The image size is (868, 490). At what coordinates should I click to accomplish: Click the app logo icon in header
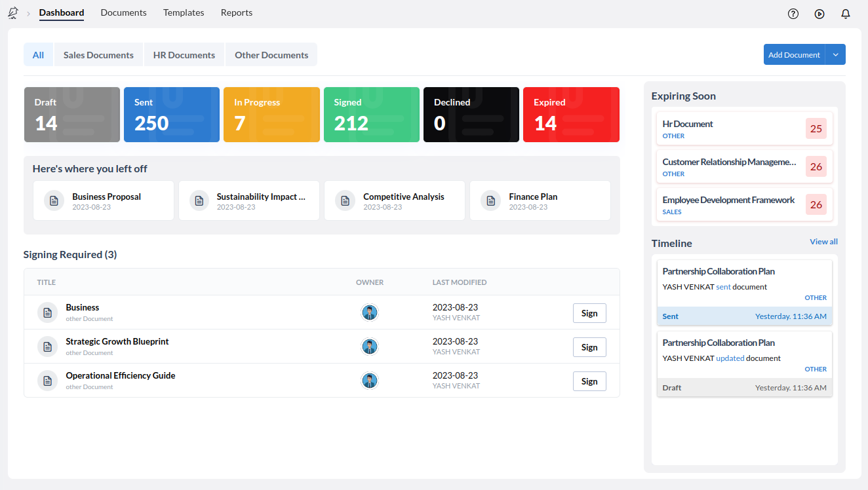[x=12, y=12]
